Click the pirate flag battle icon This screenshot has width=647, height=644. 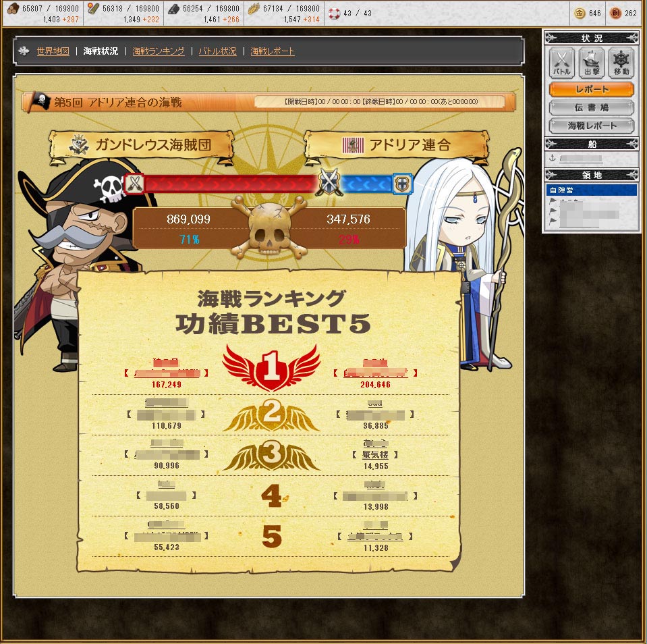(40, 102)
